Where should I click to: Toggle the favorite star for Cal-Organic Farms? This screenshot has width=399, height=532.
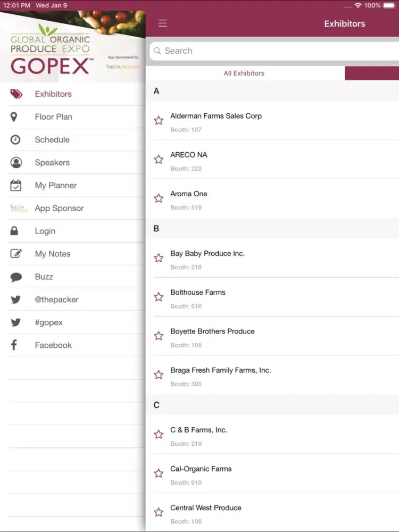158,473
